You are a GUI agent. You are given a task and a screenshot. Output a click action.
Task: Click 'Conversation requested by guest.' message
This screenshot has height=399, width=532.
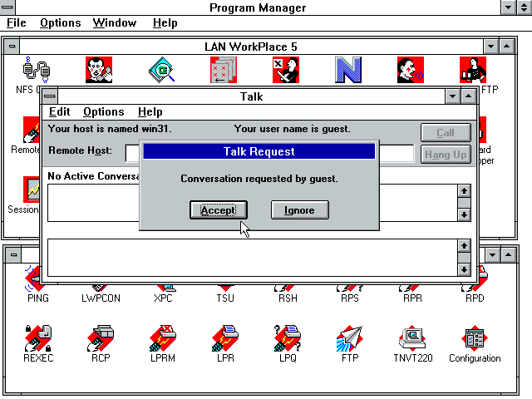click(x=259, y=179)
